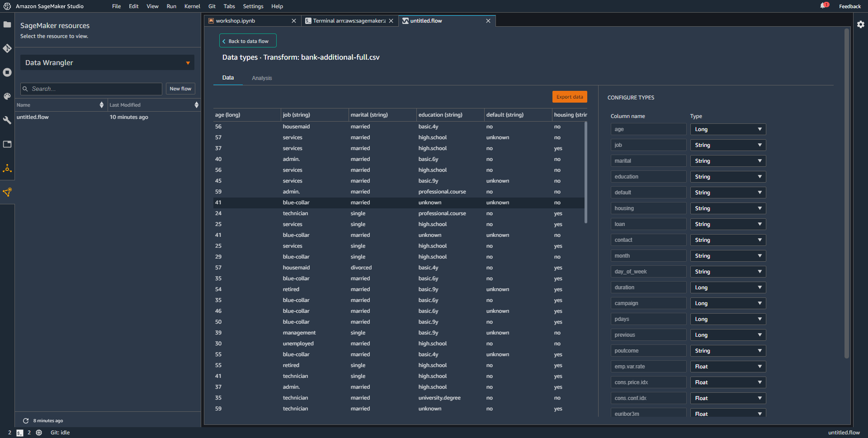Open the emp.var.rate type dropdown
868x438 pixels.
tap(728, 367)
